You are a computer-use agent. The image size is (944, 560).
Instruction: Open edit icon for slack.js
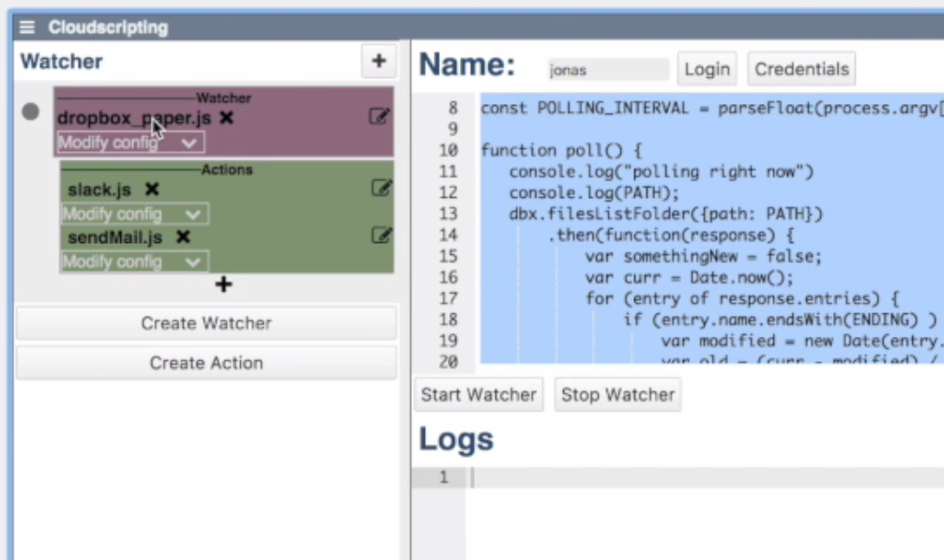(381, 189)
